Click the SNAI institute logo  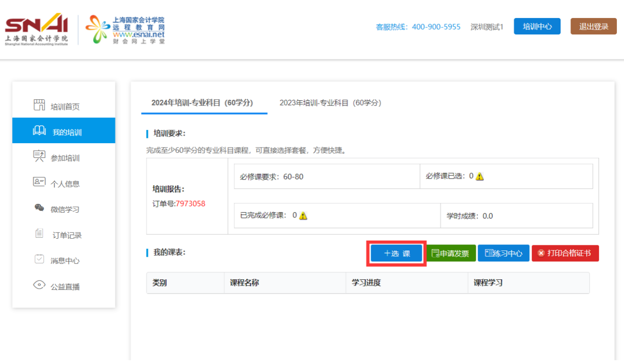point(36,29)
